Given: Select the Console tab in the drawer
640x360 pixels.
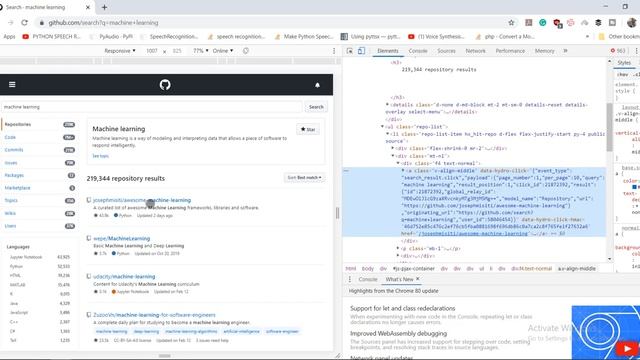Looking at the screenshot, I should point(368,279).
